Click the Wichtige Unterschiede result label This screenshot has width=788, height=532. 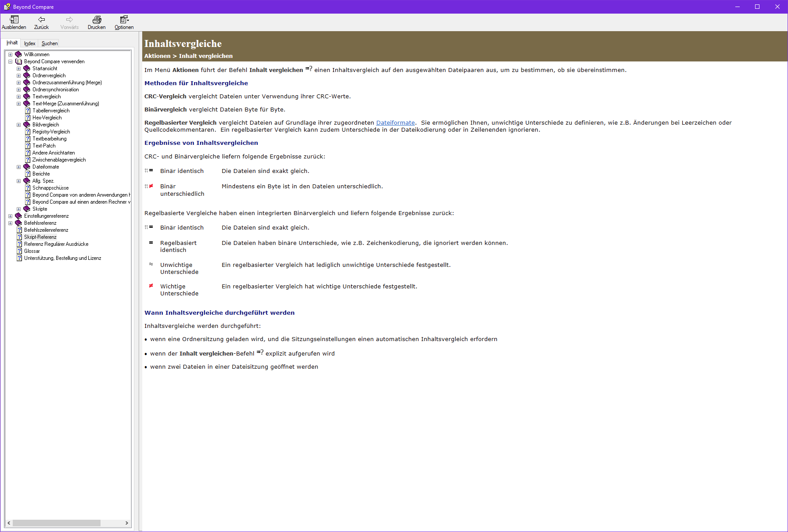[x=179, y=290]
